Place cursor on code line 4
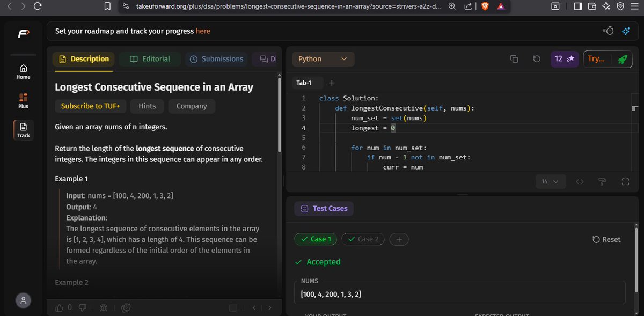Viewport: 644px width, 316px height. [478, 128]
